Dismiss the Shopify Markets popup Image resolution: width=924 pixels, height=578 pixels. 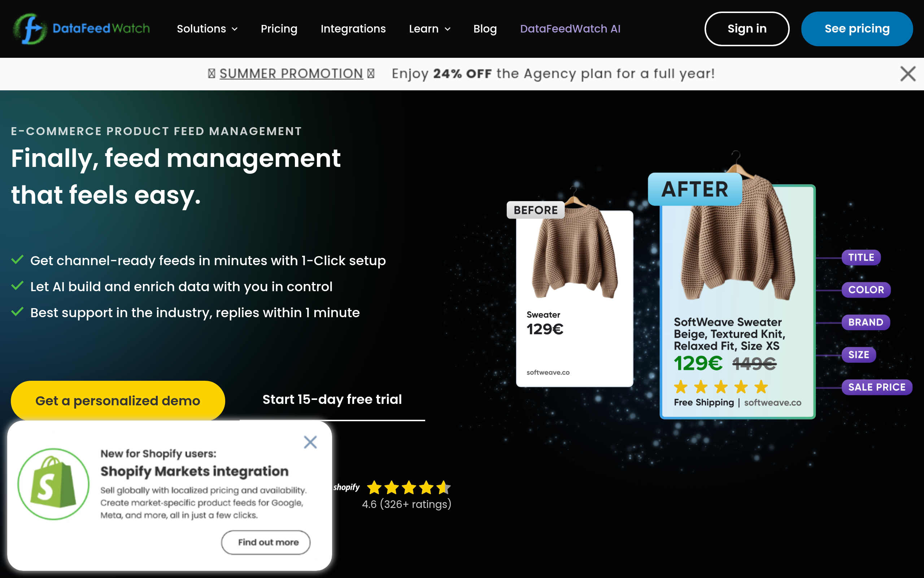point(310,442)
